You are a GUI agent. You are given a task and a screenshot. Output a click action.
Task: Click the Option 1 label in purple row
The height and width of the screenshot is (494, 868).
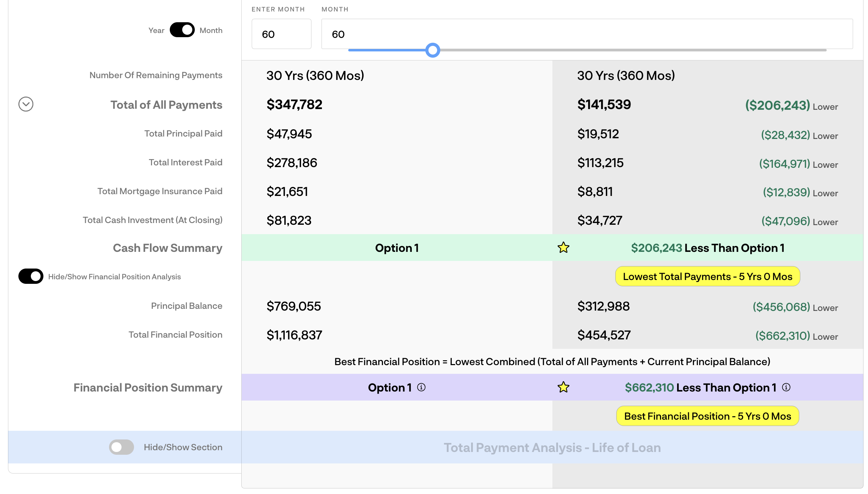pyautogui.click(x=390, y=388)
